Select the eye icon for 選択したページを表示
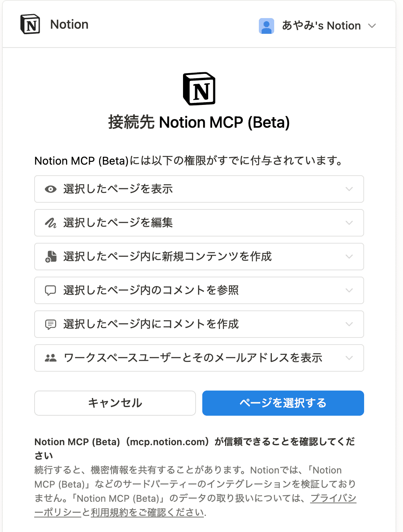The height and width of the screenshot is (532, 403). (x=50, y=189)
